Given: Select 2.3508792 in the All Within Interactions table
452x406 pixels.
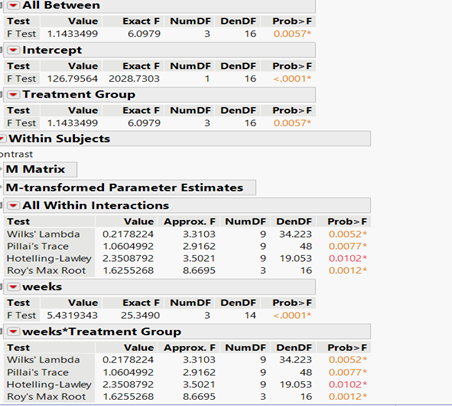Looking at the screenshot, I should tap(128, 259).
